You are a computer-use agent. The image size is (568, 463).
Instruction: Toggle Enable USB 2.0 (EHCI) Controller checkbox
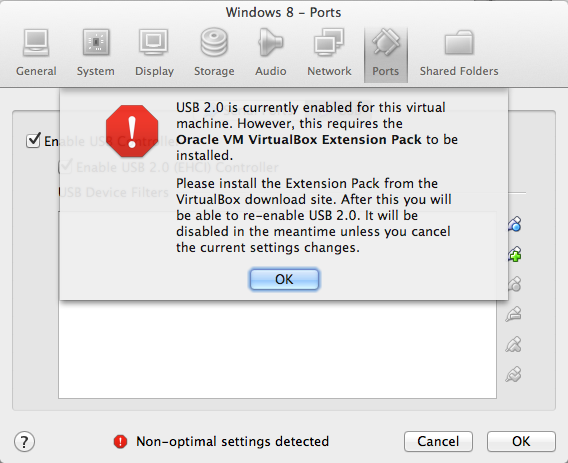coord(65,167)
